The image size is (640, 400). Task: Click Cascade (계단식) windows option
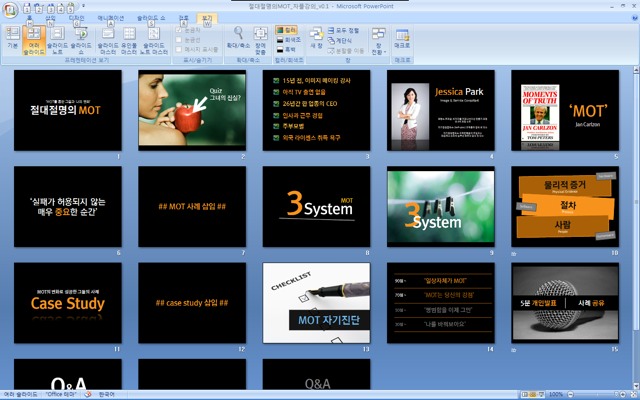pyautogui.click(x=340, y=40)
